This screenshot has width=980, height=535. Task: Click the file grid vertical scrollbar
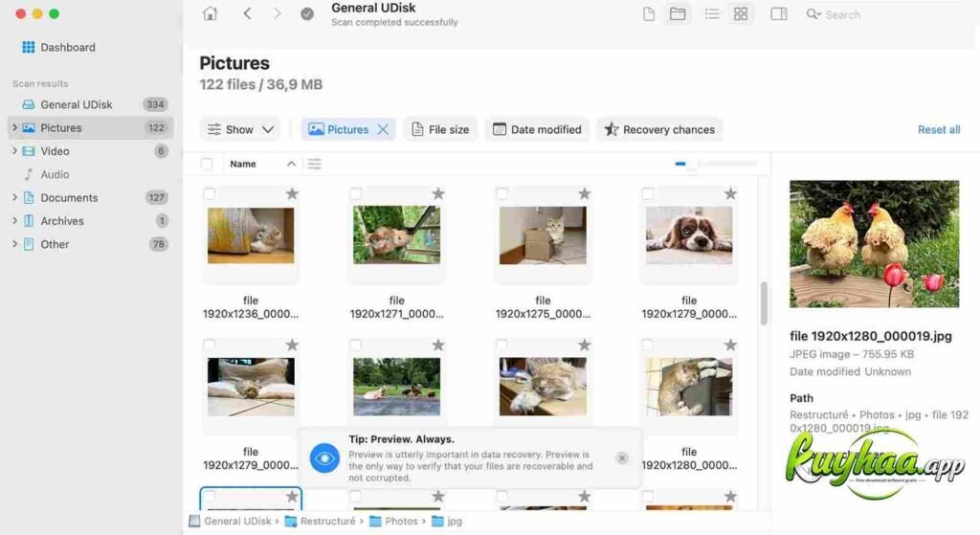coord(763,303)
